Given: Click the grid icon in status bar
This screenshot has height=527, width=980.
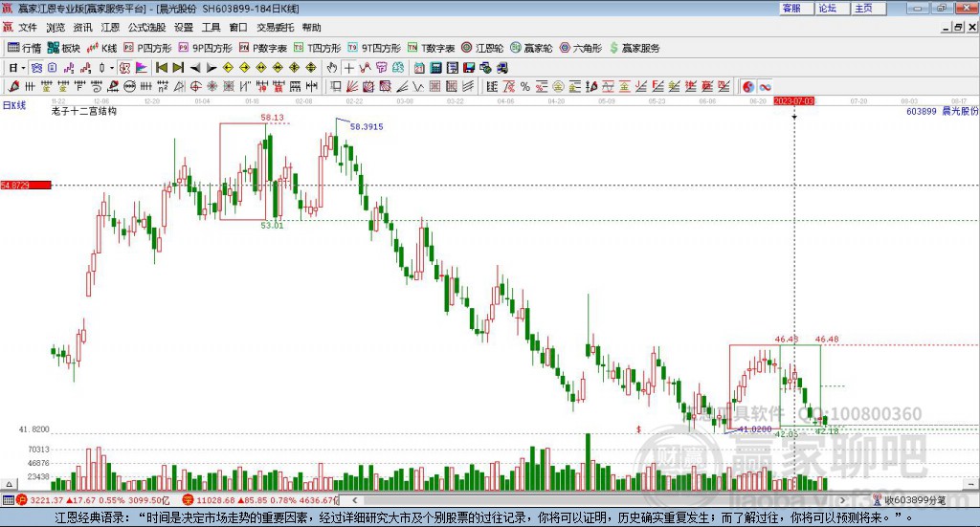Looking at the screenshot, I should (x=8, y=500).
